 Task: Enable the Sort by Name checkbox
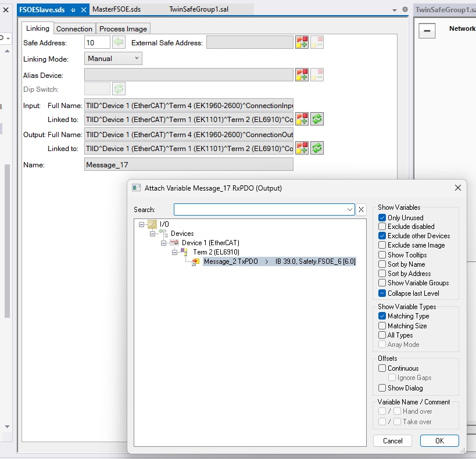(382, 264)
